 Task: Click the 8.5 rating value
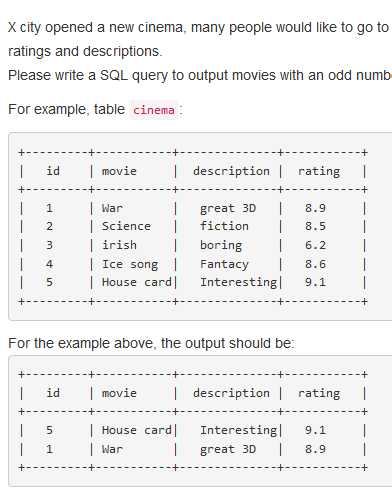click(315, 226)
